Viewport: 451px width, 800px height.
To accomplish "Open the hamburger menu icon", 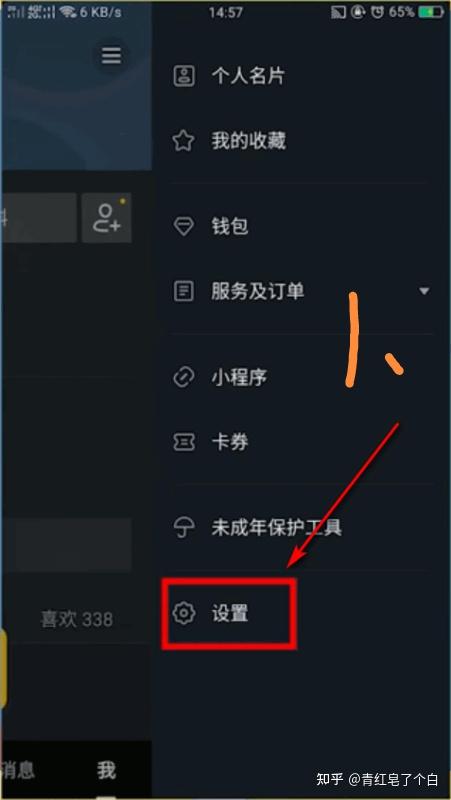I will [x=111, y=55].
